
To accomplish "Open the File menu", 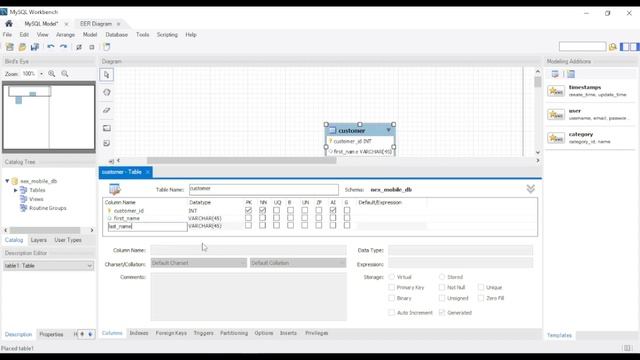I will (7, 35).
